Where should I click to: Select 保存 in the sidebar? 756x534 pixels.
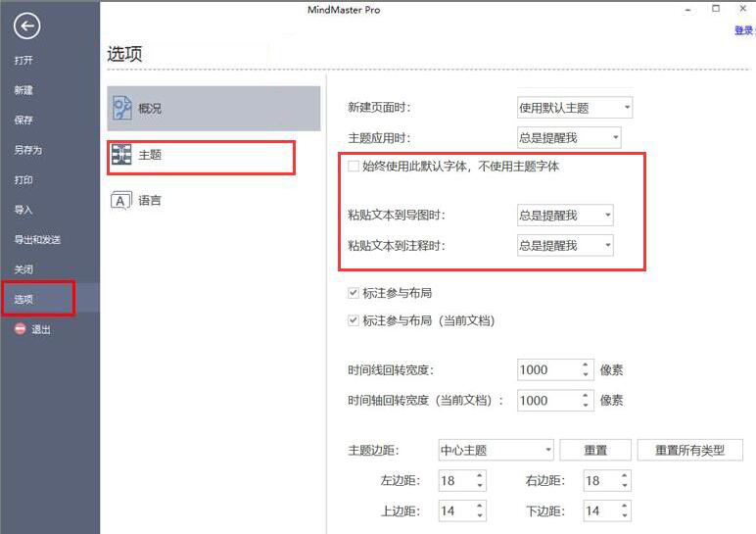point(24,121)
